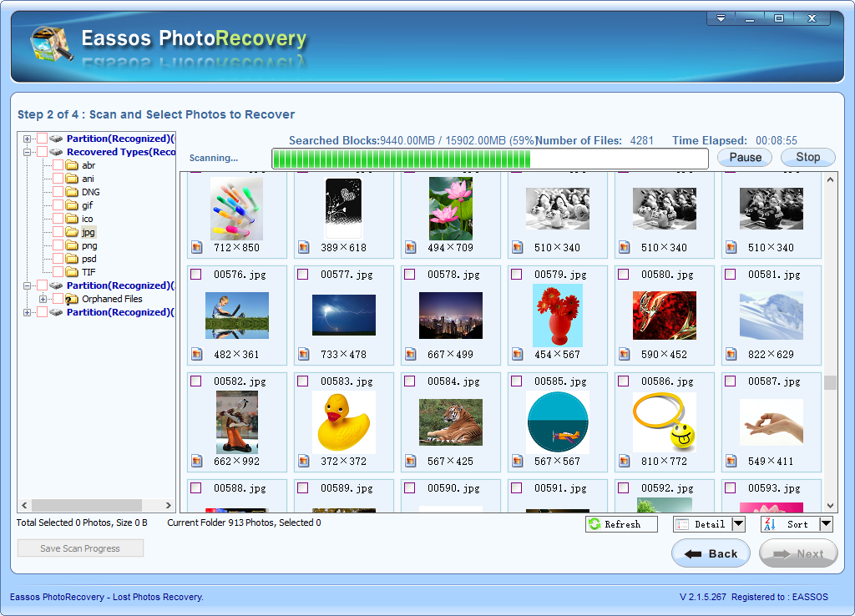This screenshot has width=855, height=616.
Task: Click the file icon beside 494×709
Action: pos(411,248)
